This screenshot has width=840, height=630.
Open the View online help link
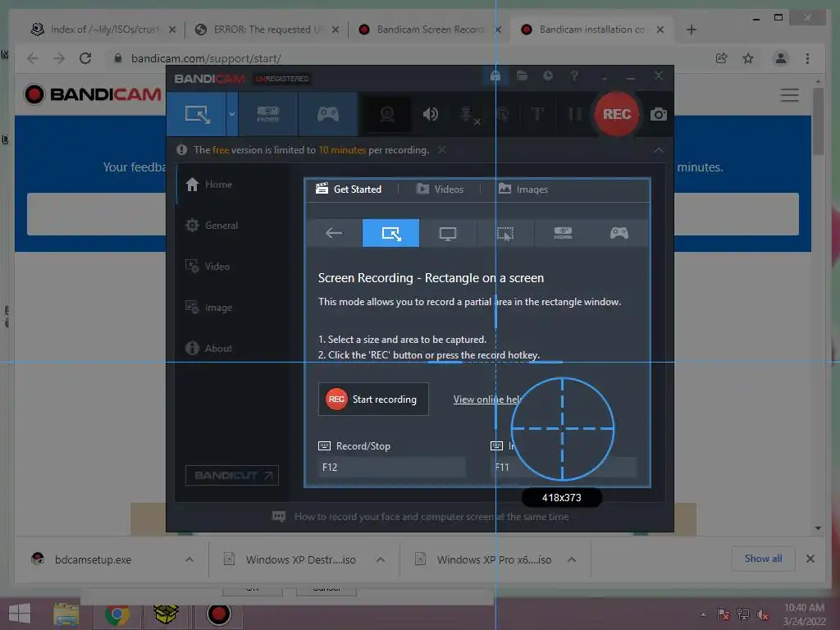[x=487, y=399]
